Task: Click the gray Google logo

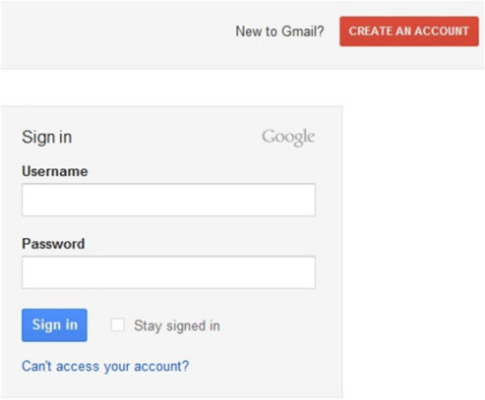Action: [288, 137]
